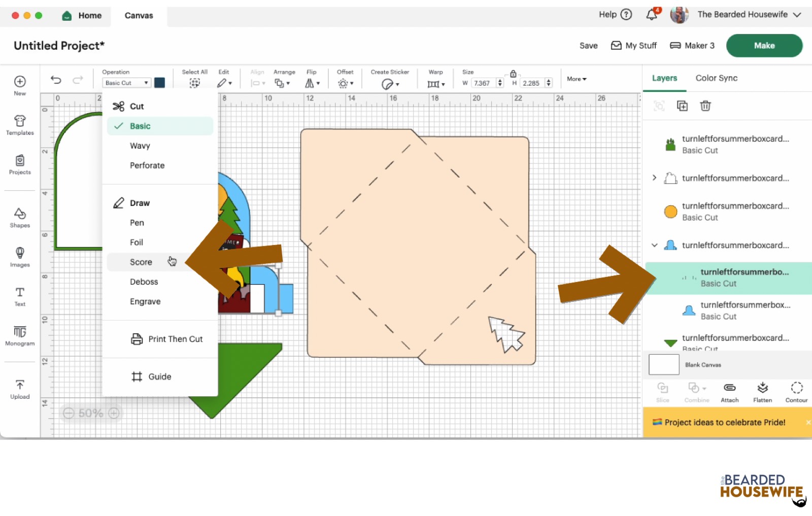Screen dimensions: 812x516
Task: Zoom in the canvas
Action: click(x=114, y=413)
